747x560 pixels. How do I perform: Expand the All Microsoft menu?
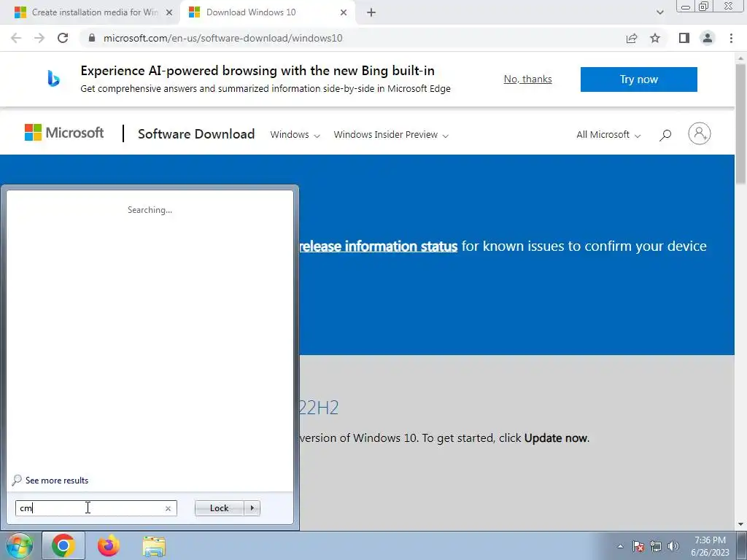[x=608, y=135]
